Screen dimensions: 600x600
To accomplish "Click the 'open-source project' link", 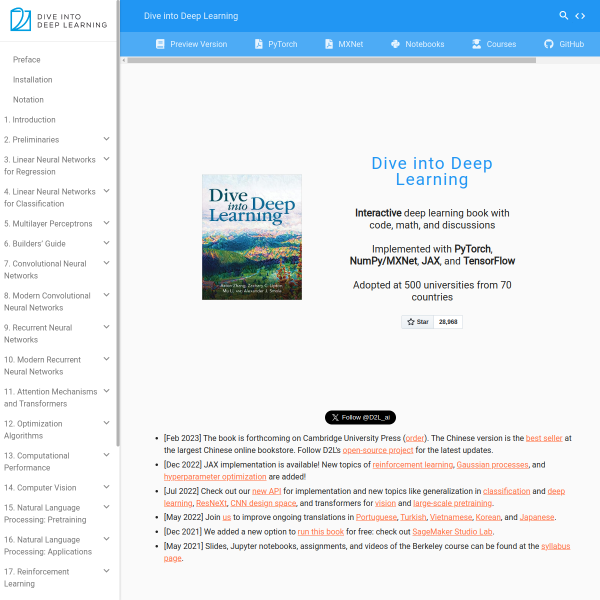I will tap(378, 450).
